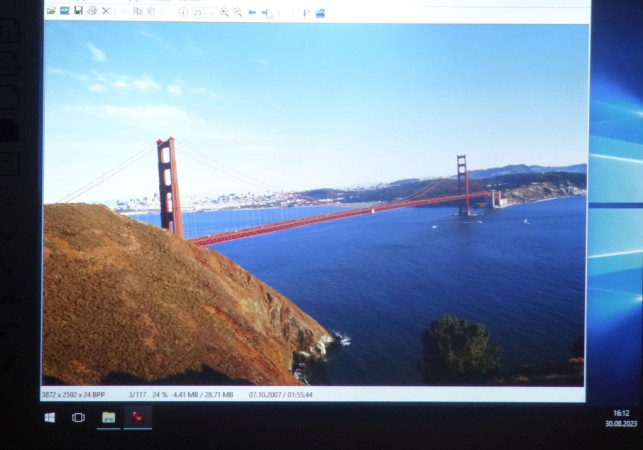This screenshot has width=643, height=450.
Task: Click the Paste icon in the toolbar
Action: (152, 11)
